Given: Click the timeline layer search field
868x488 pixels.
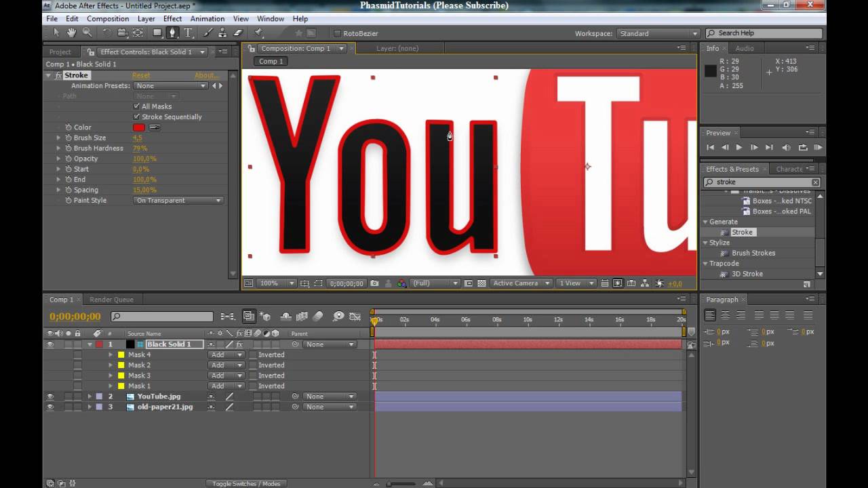Looking at the screenshot, I should pyautogui.click(x=162, y=317).
